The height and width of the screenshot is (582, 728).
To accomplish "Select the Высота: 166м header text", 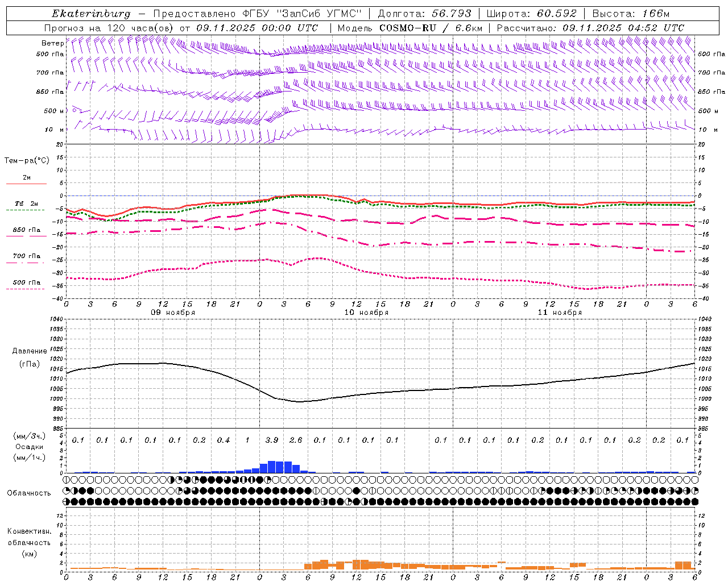I will 631,14.
